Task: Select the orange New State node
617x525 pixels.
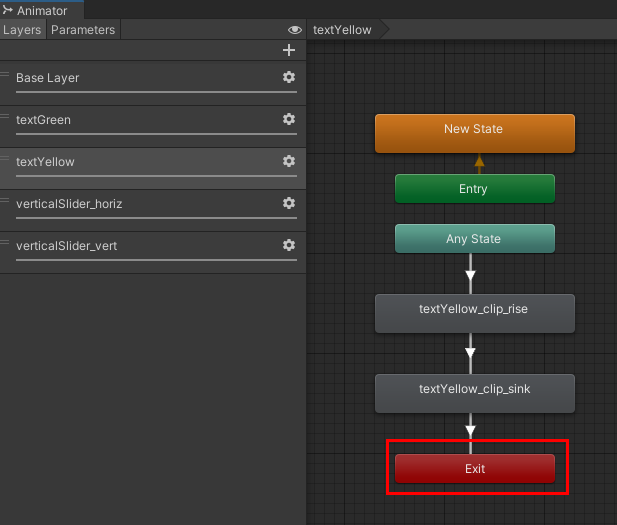Action: click(x=475, y=133)
